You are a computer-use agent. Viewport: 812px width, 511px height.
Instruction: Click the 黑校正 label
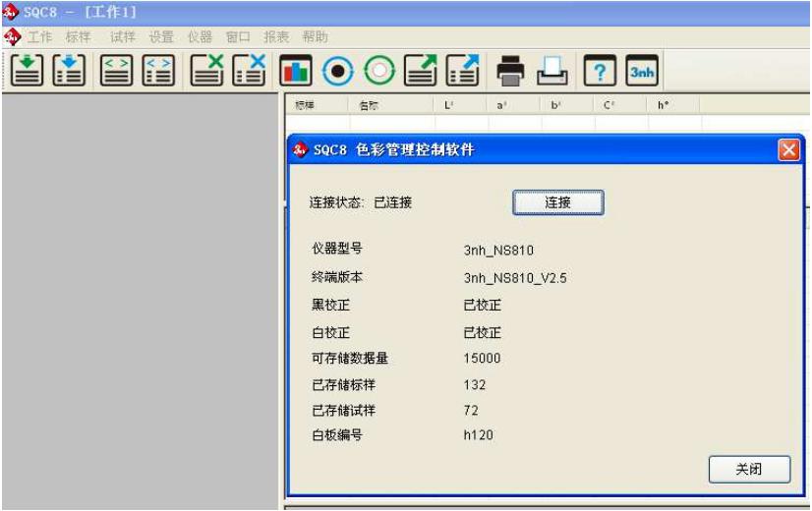(330, 305)
